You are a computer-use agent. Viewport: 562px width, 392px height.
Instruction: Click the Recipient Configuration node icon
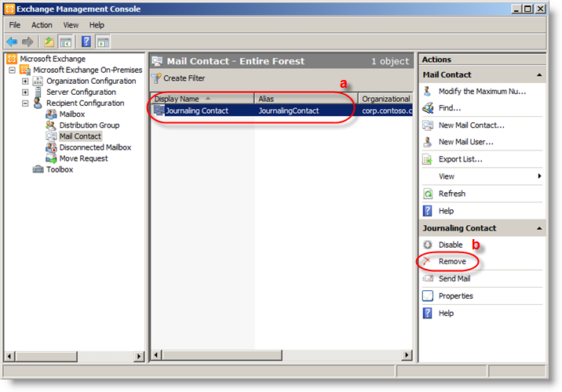click(38, 103)
